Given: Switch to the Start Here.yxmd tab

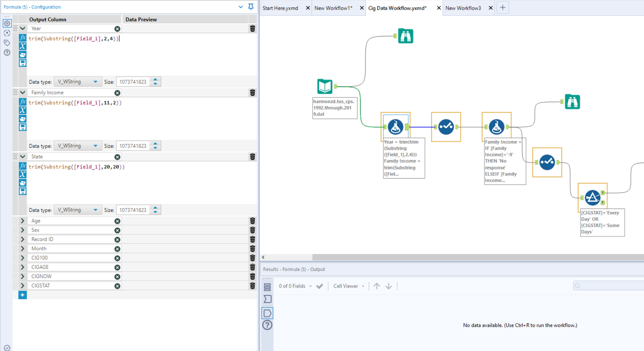Looking at the screenshot, I should coord(280,8).
